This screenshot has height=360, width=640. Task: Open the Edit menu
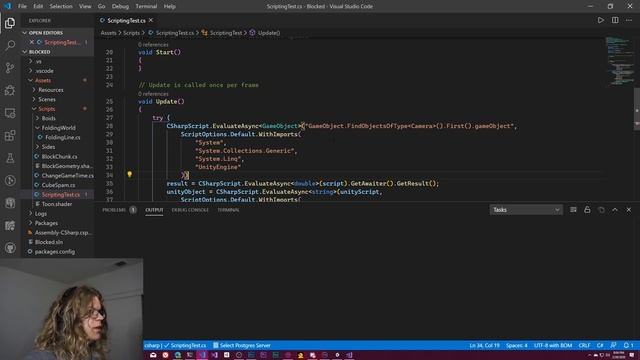(x=38, y=6)
